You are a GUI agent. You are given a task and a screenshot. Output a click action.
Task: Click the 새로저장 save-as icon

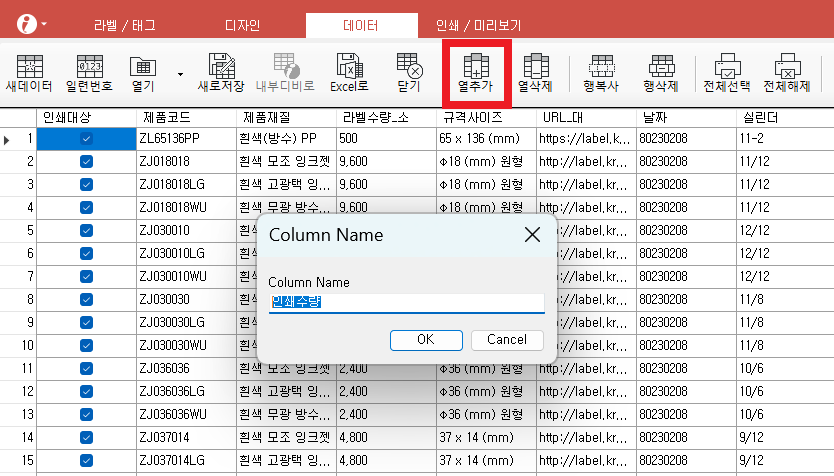click(221, 72)
